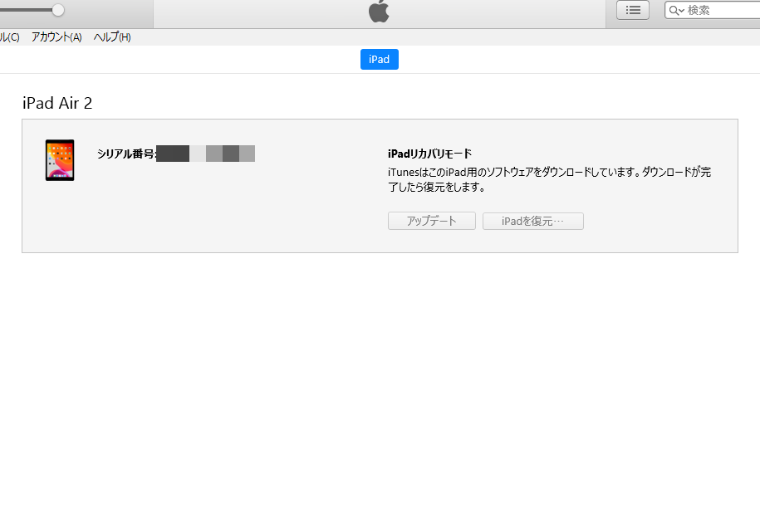
Task: Click the iPad Air 2 heading
Action: pyautogui.click(x=57, y=103)
